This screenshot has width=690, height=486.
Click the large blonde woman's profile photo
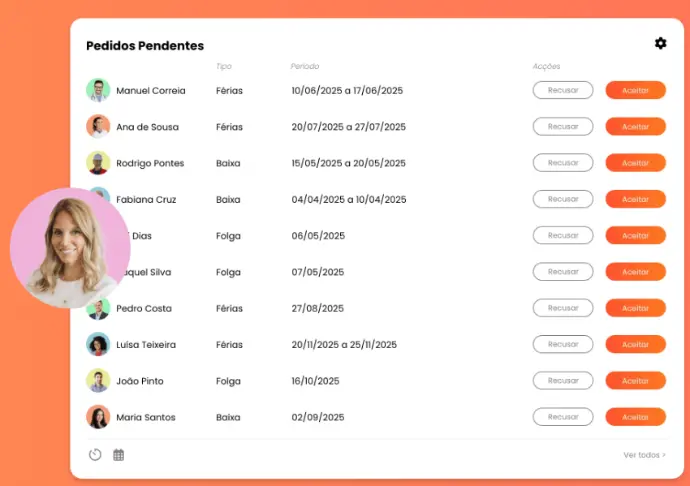point(70,248)
